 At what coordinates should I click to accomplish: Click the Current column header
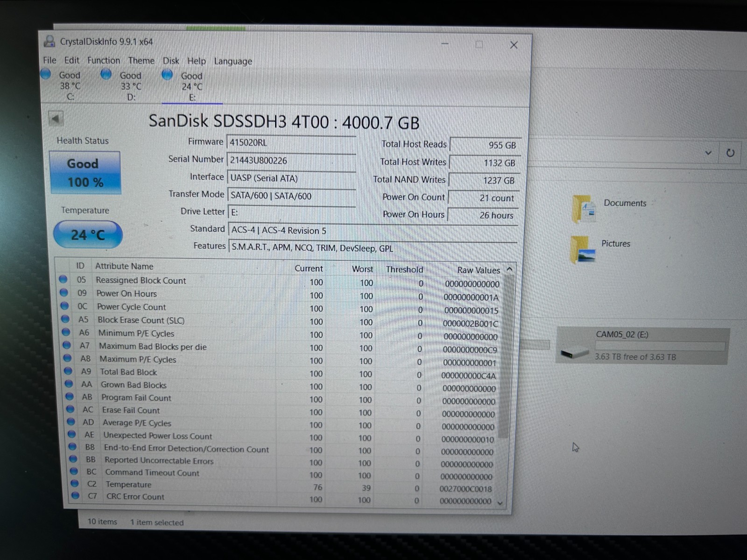point(309,268)
